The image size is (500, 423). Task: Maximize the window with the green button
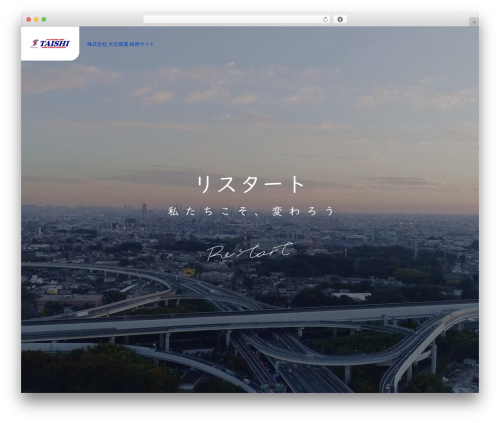[x=44, y=19]
